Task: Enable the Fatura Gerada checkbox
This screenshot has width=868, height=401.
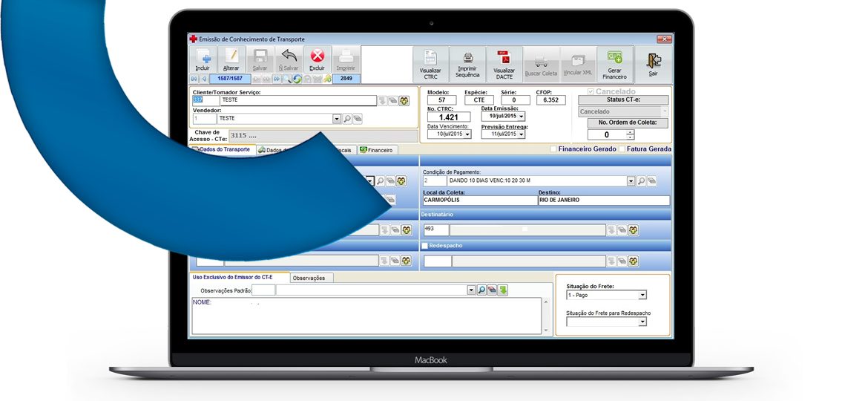Action: (x=622, y=149)
